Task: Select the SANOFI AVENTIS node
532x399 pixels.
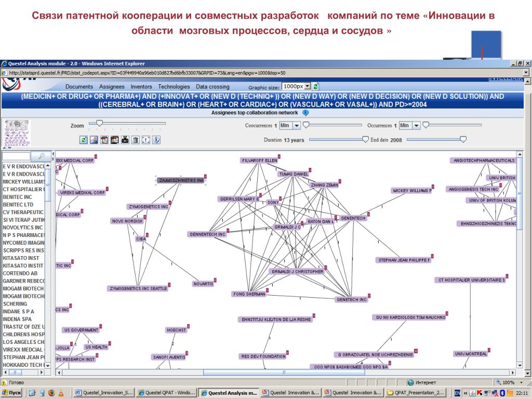Action: [169, 357]
